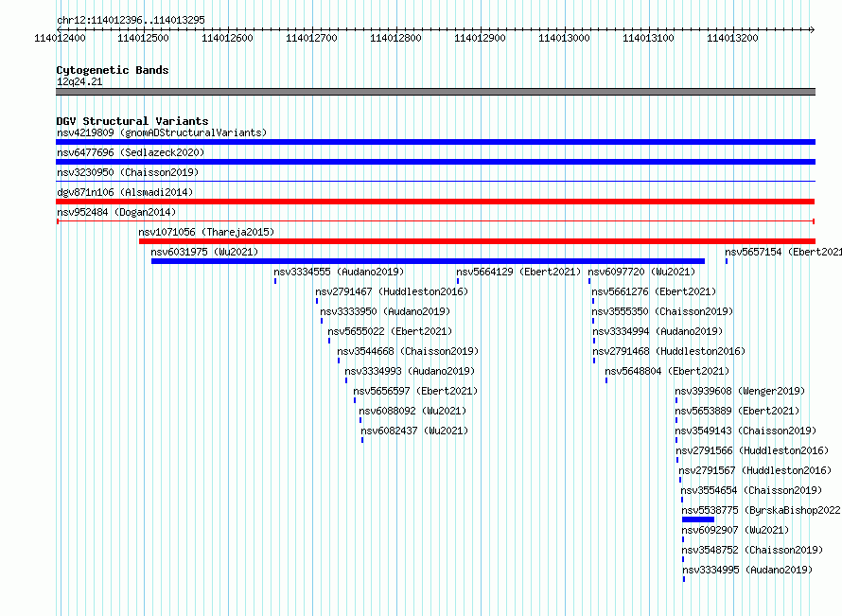The image size is (842, 616).
Task: Select nsv5664129 Ebert2021 label
Action: click(518, 272)
